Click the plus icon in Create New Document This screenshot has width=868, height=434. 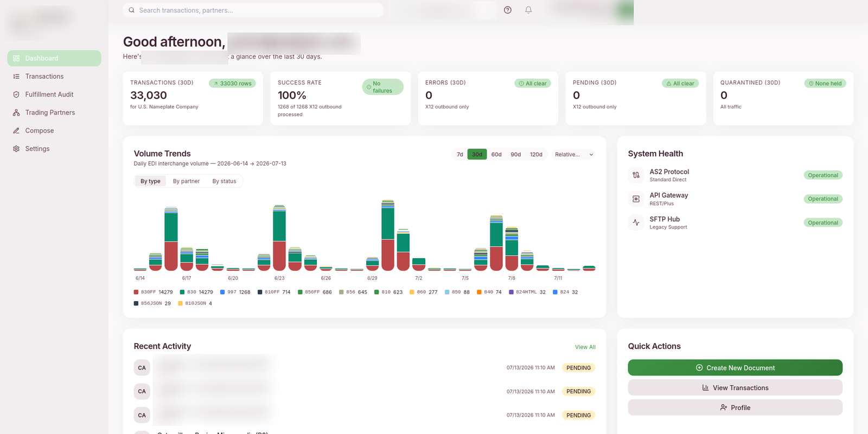click(699, 368)
